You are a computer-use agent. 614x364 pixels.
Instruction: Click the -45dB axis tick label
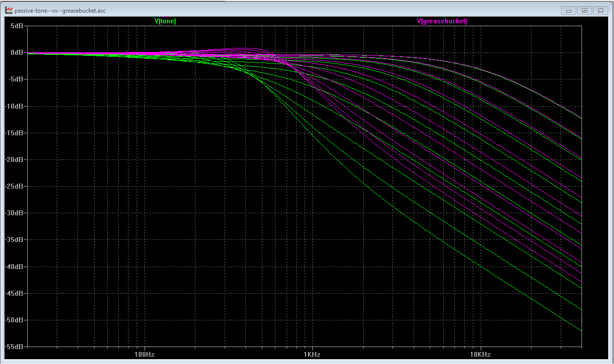(14, 293)
